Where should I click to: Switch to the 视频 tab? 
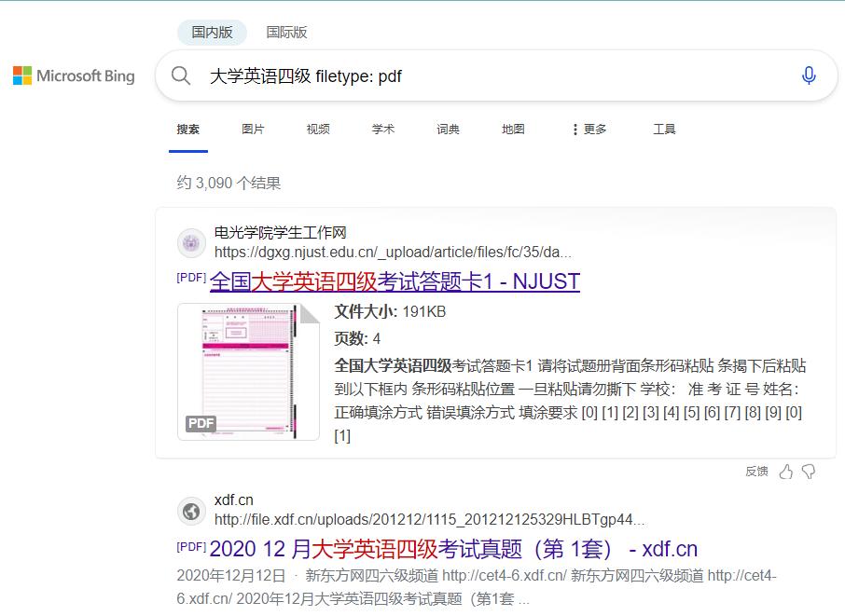click(318, 130)
